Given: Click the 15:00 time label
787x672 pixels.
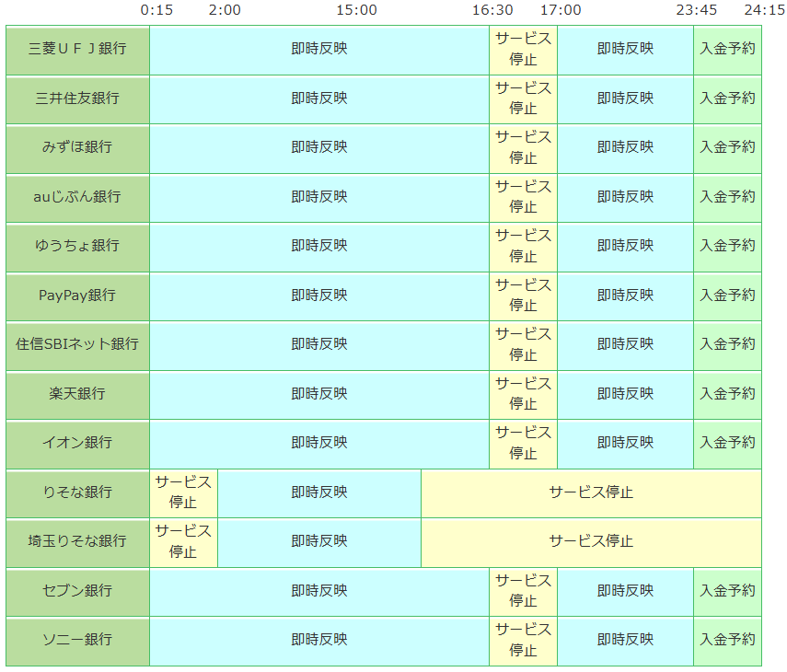Looking at the screenshot, I should click(x=356, y=10).
